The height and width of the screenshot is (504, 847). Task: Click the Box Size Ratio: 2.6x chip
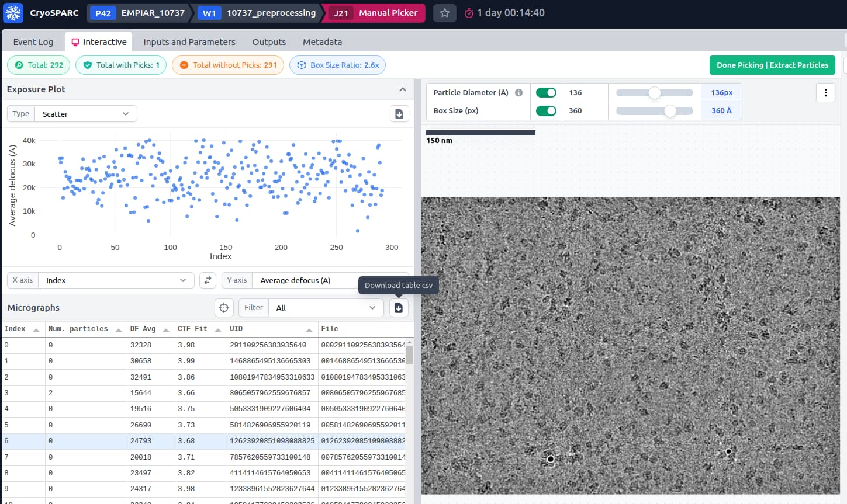pyautogui.click(x=337, y=65)
